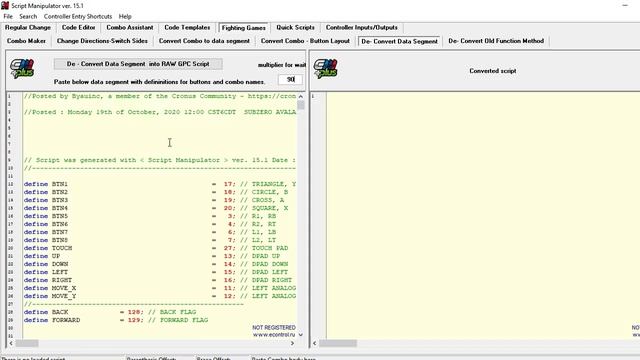This screenshot has height=360, width=640.
Task: Open Change Directions-Switch Sides sub-tab
Action: [102, 41]
